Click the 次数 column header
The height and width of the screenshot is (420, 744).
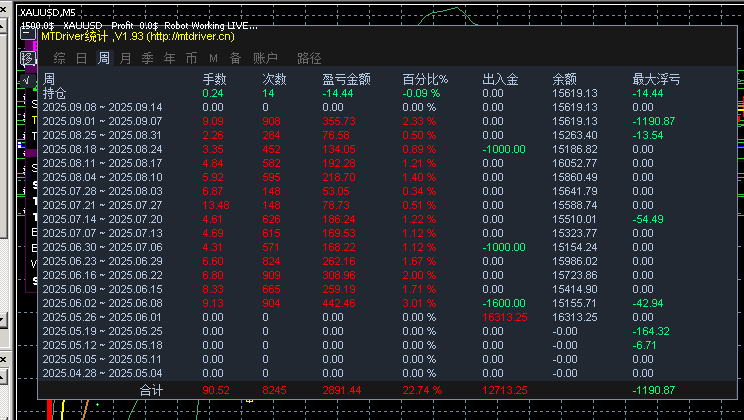point(274,79)
